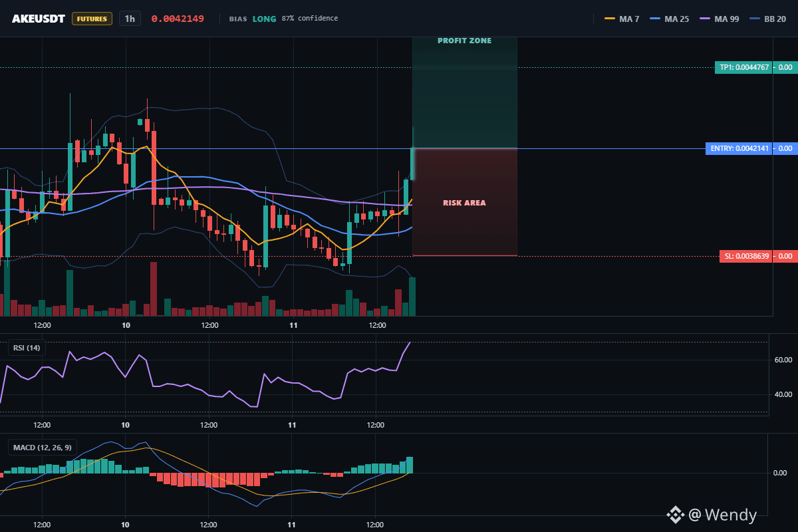The height and width of the screenshot is (532, 798).
Task: Toggle the MA 99 legend item
Action: pos(719,19)
